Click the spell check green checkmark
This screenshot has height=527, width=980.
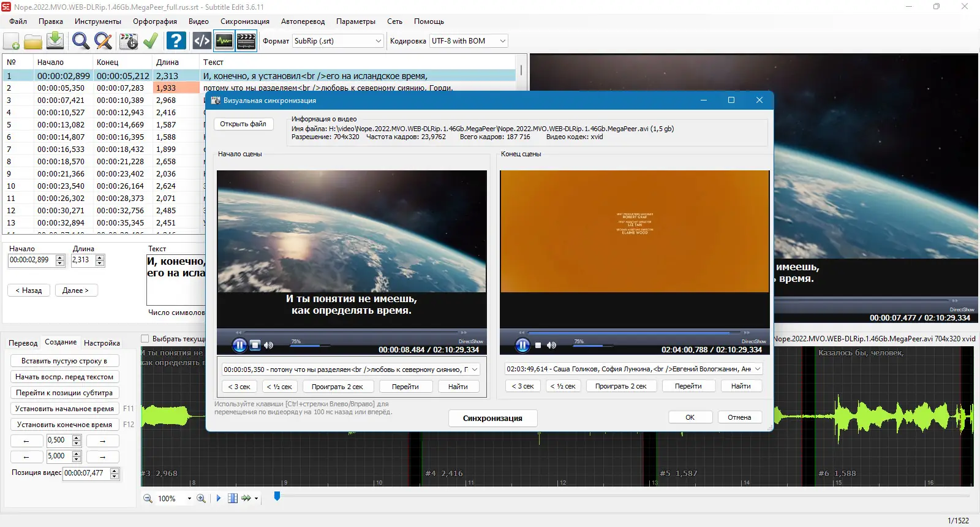[x=151, y=41]
